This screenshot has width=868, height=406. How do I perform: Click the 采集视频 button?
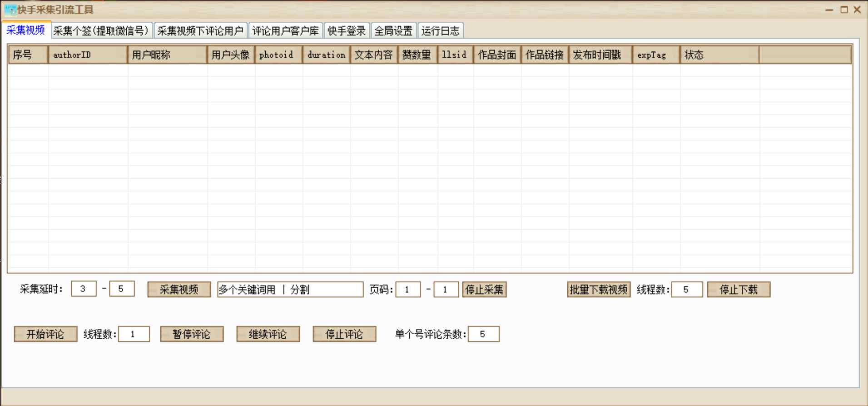pyautogui.click(x=179, y=290)
